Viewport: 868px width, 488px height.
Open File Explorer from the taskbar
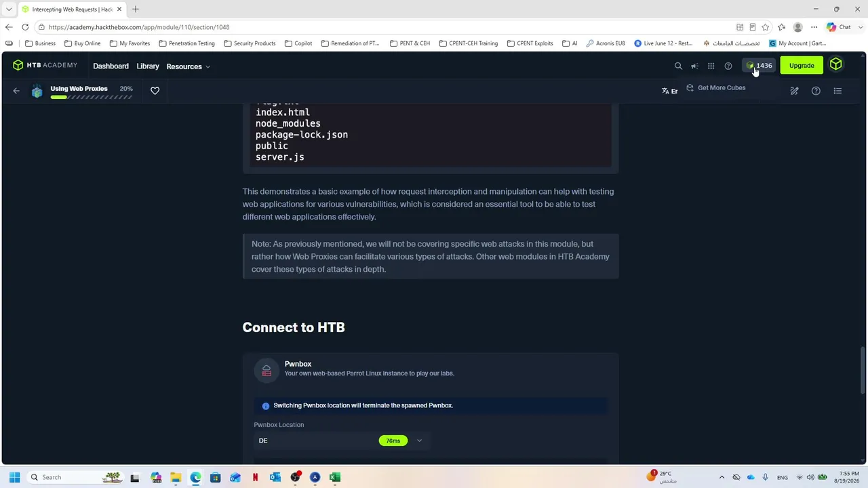click(176, 477)
